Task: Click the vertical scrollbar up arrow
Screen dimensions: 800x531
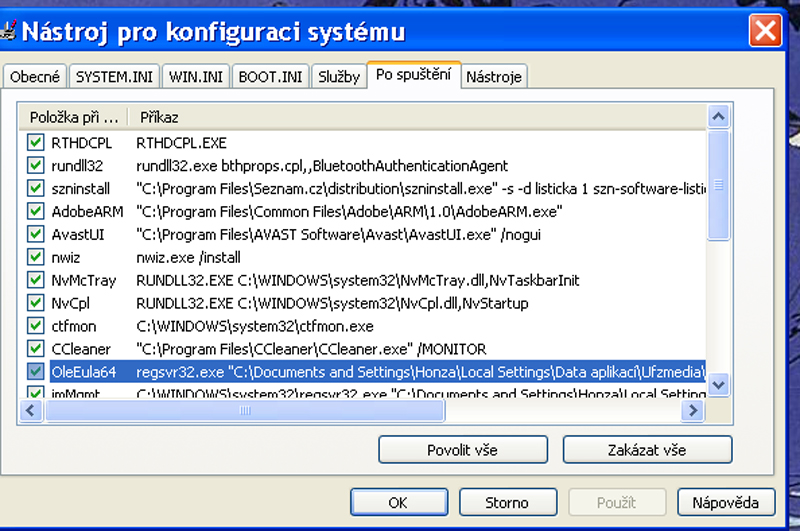Action: (719, 117)
